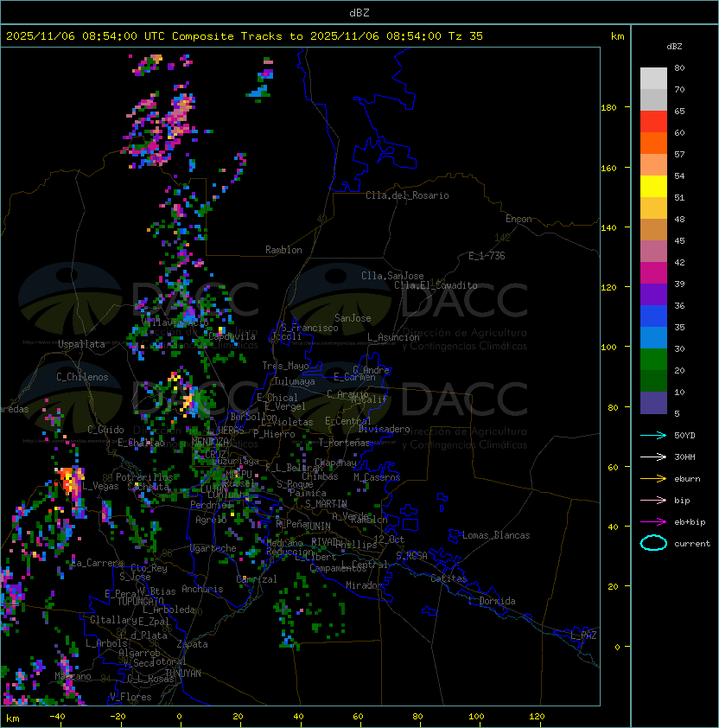The width and height of the screenshot is (719, 728).
Task: Click the dBZ title in top bar
Action: [359, 12]
